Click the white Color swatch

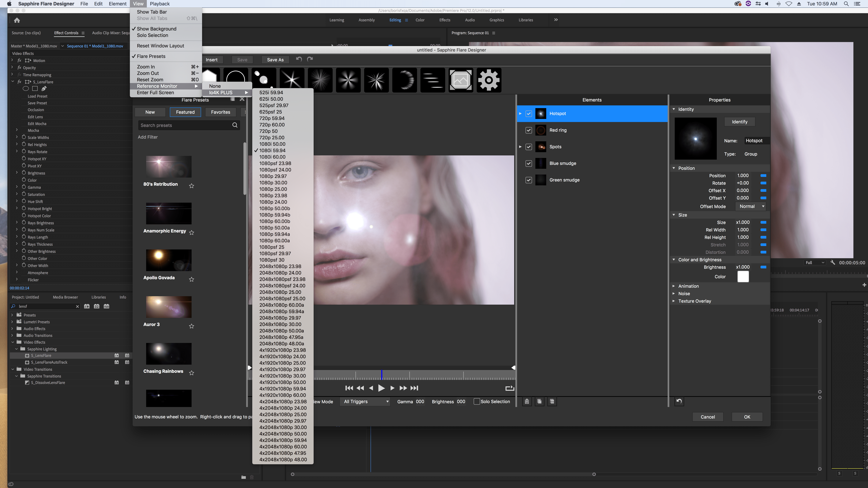(x=743, y=277)
